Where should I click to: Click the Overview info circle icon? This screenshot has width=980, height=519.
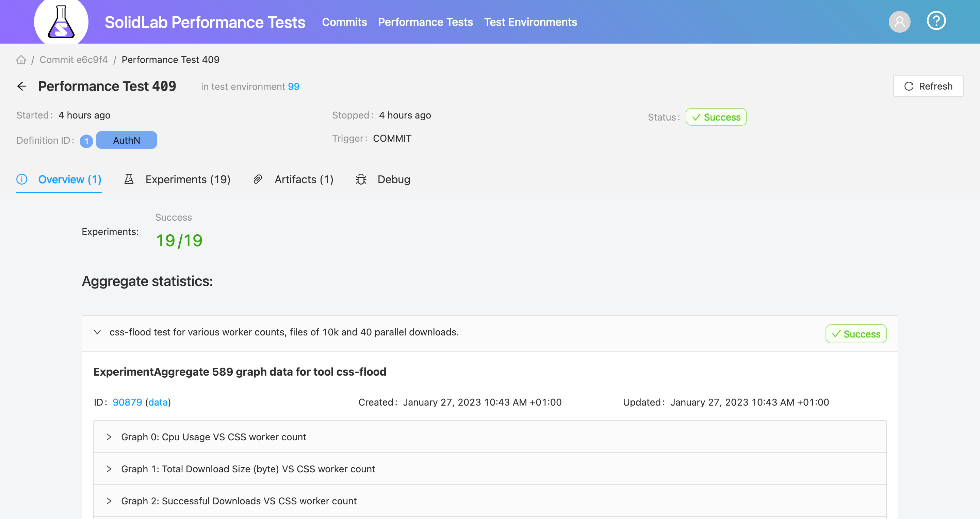click(22, 179)
